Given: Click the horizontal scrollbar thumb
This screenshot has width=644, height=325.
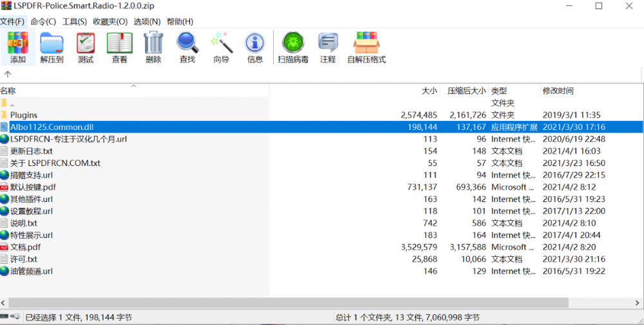Looking at the screenshot, I should click(x=288, y=303).
